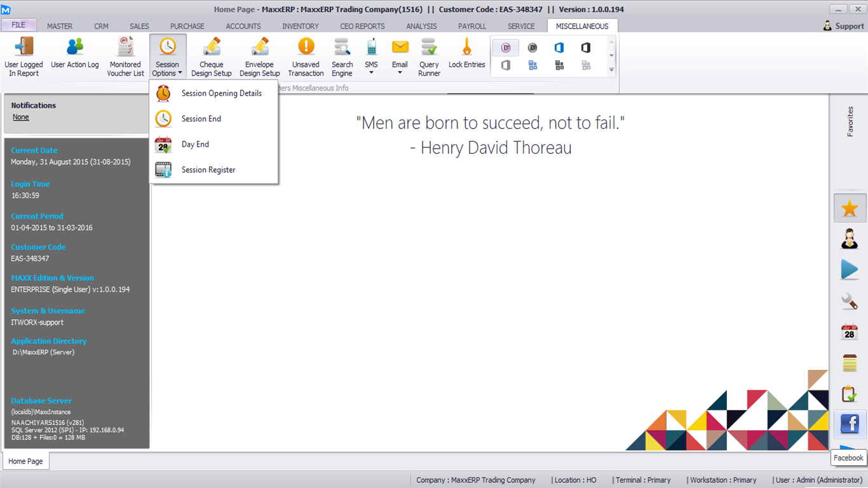Click the Support link
Viewport: 868px width, 488px height.
point(843,26)
